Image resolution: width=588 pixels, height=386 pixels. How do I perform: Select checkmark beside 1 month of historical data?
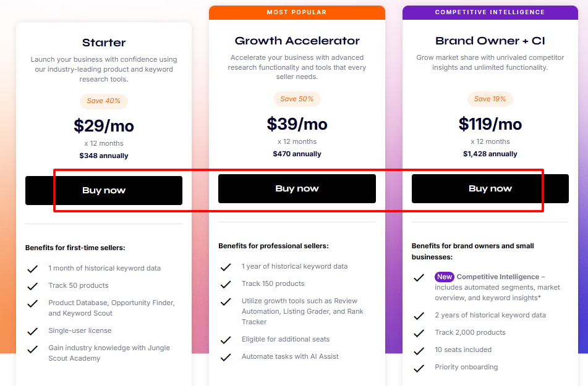pos(32,269)
